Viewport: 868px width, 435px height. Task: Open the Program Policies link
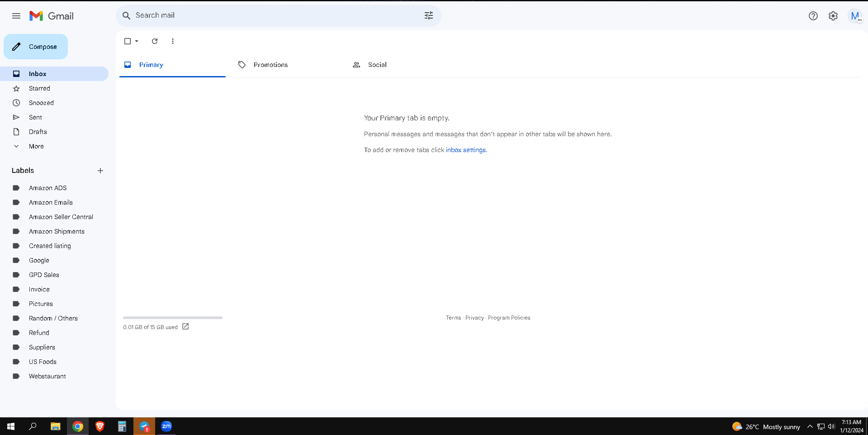click(x=509, y=318)
